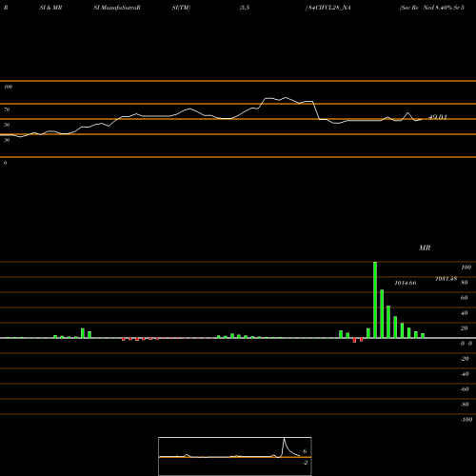
Task: Click 'Ncd 8.40% Sr 5' description text
Action: point(444,8)
